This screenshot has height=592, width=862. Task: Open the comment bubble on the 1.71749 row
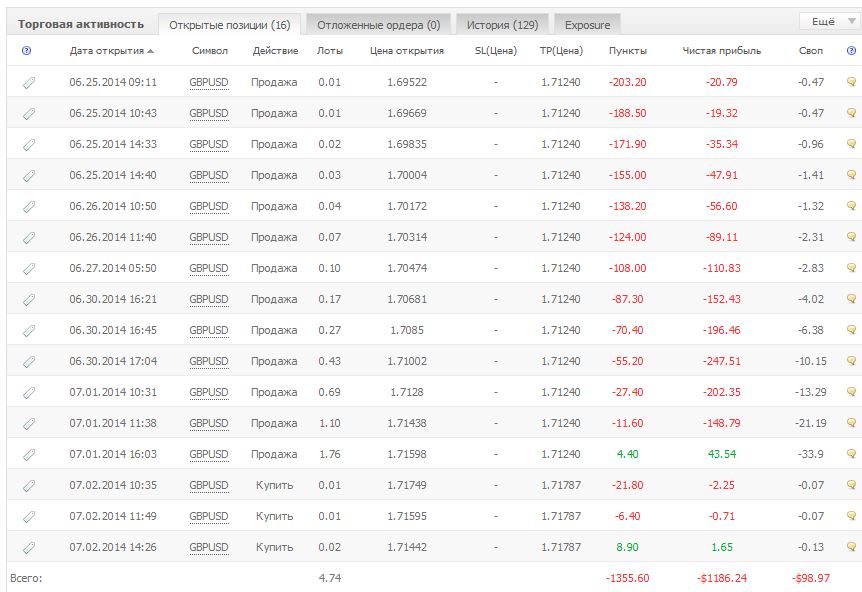851,485
